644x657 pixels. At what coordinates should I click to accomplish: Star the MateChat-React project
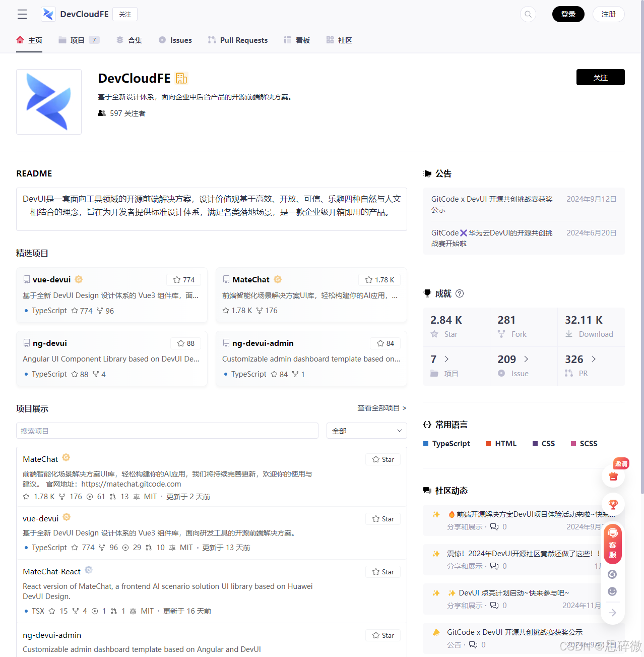coord(383,572)
